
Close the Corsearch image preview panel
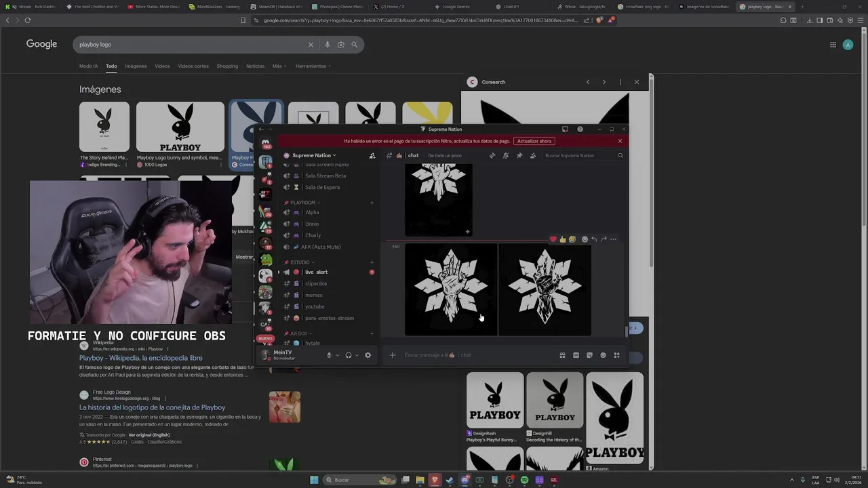(636, 82)
